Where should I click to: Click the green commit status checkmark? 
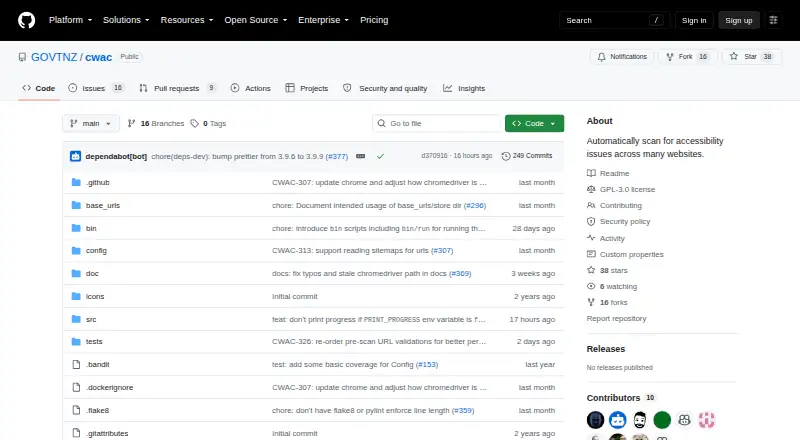tap(380, 156)
